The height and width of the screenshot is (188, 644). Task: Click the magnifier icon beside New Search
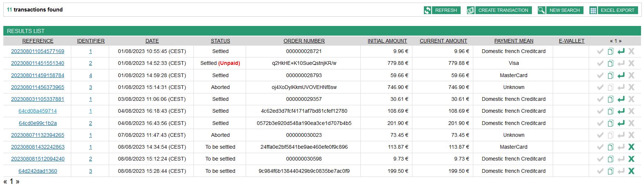pyautogui.click(x=542, y=10)
